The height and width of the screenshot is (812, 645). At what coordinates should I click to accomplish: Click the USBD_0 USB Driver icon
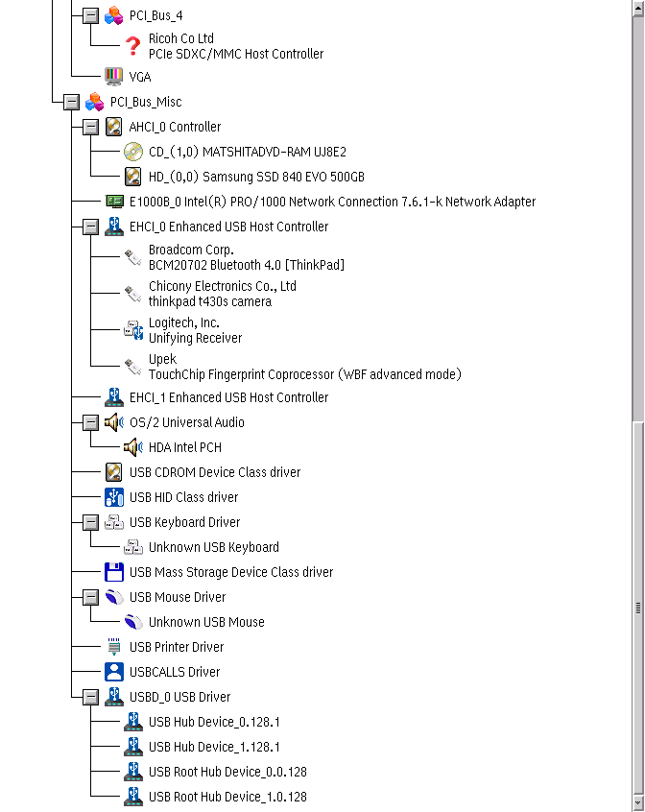pos(114,697)
